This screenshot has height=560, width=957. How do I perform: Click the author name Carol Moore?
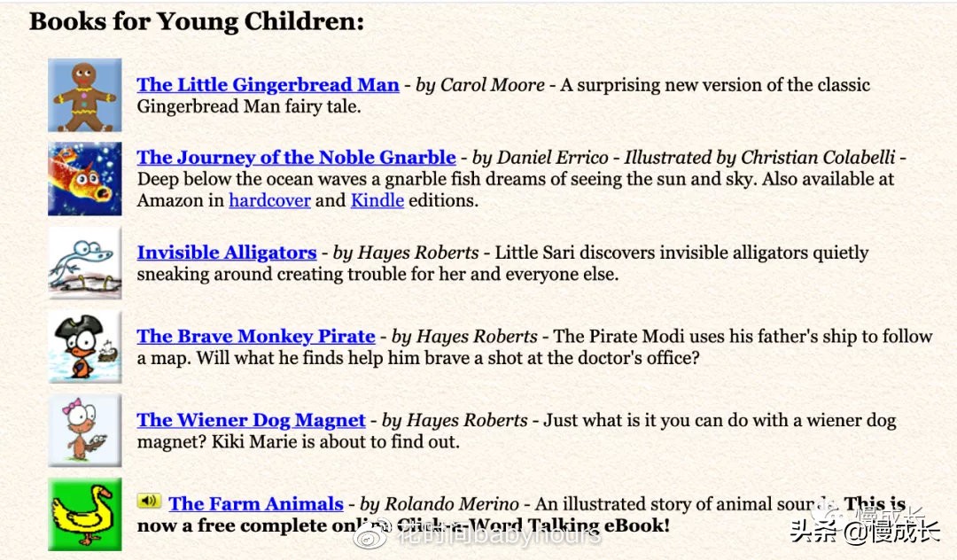pos(493,85)
